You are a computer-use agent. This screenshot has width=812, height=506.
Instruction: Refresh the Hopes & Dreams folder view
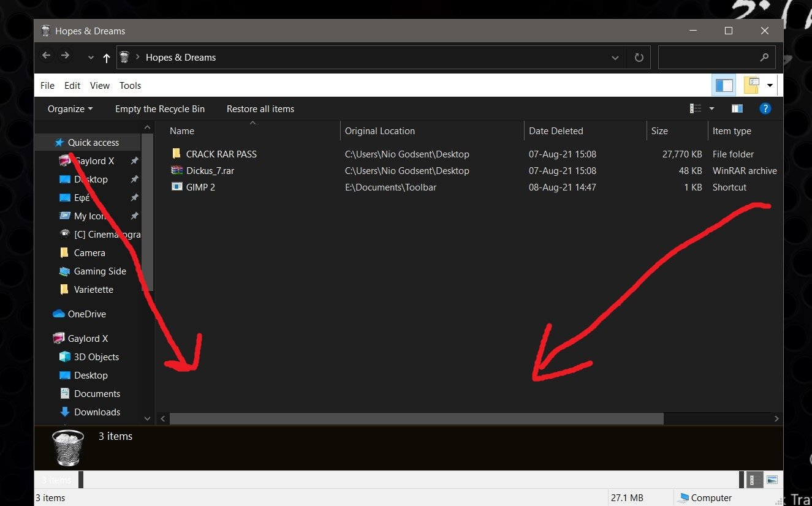click(639, 58)
